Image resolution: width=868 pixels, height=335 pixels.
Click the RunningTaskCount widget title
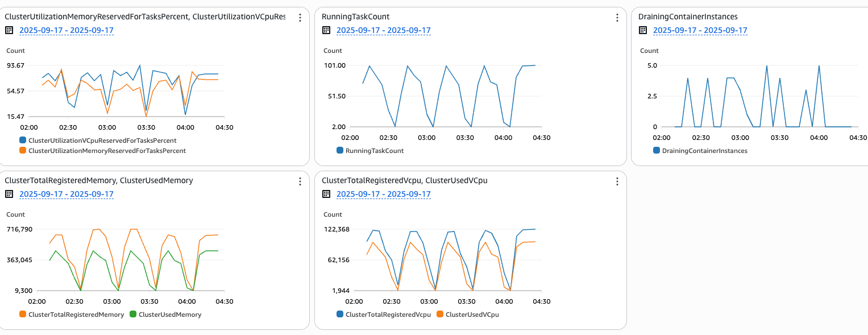pos(355,17)
